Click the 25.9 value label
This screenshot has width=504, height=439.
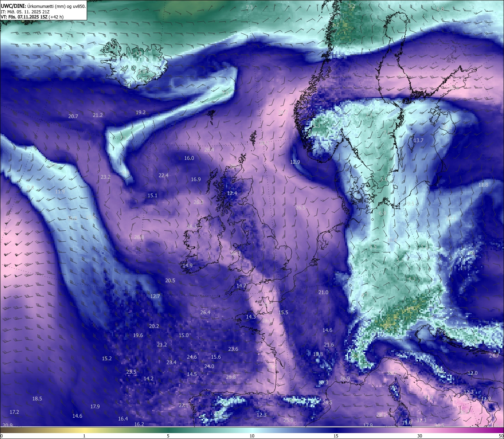click(288, 420)
